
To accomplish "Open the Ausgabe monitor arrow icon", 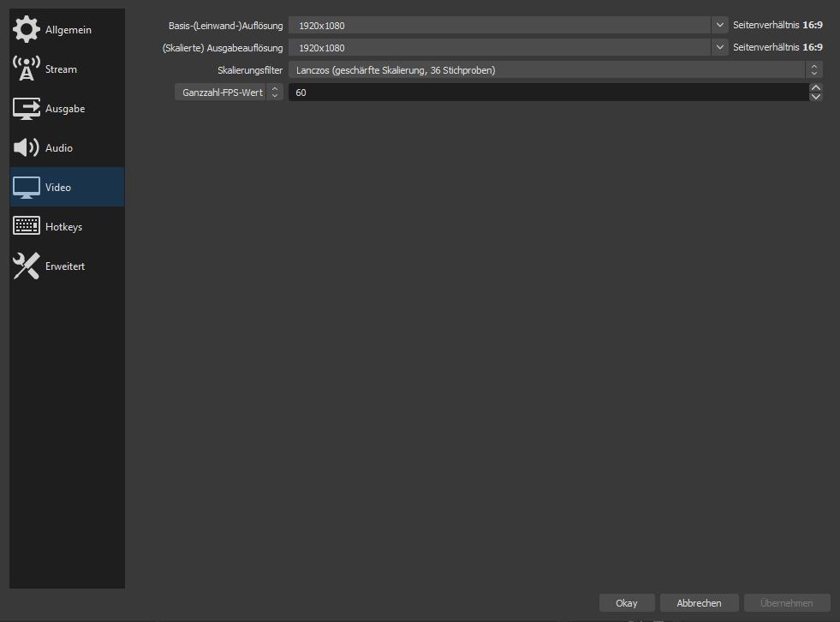I will (x=26, y=109).
